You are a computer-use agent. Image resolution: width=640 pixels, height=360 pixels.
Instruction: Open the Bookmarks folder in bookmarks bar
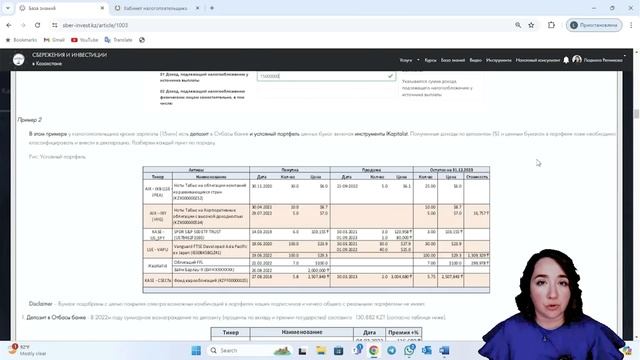pos(21,40)
